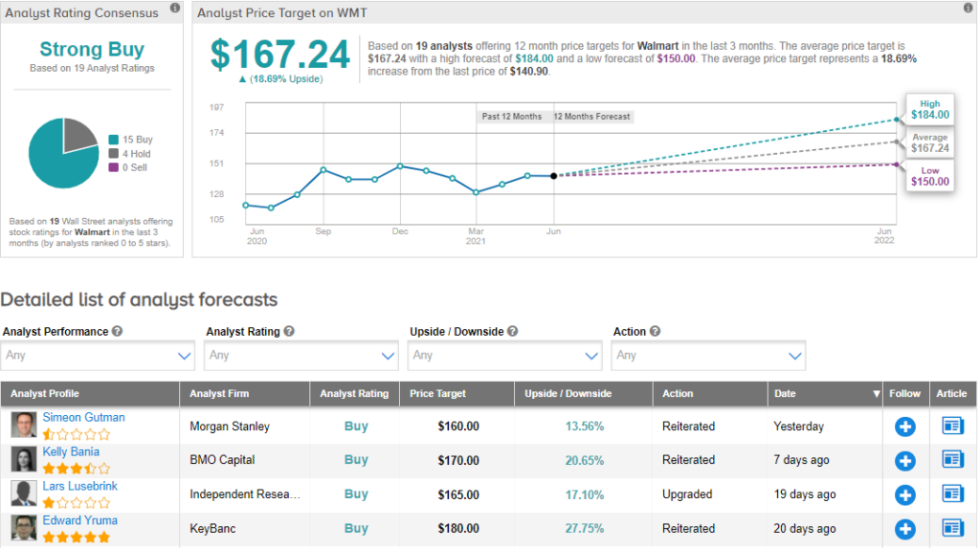Image resolution: width=980 pixels, height=548 pixels.
Task: Click Buy rating in Morgan Stanley row
Action: 356,427
